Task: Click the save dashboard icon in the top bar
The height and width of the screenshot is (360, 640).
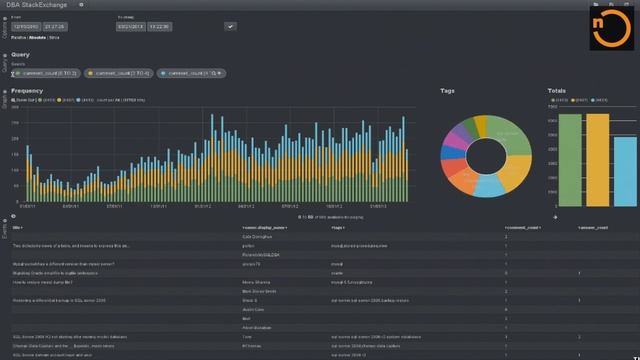Action: pos(611,4)
